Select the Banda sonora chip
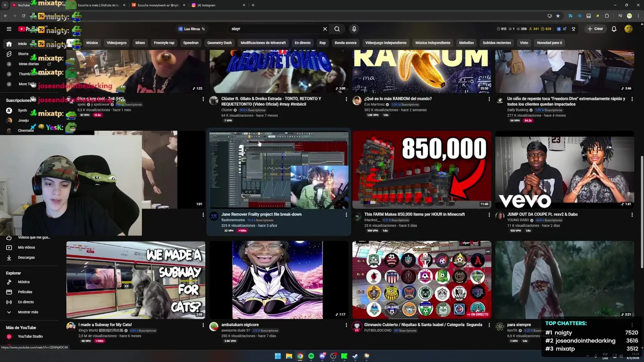The height and width of the screenshot is (362, 644). [346, 43]
